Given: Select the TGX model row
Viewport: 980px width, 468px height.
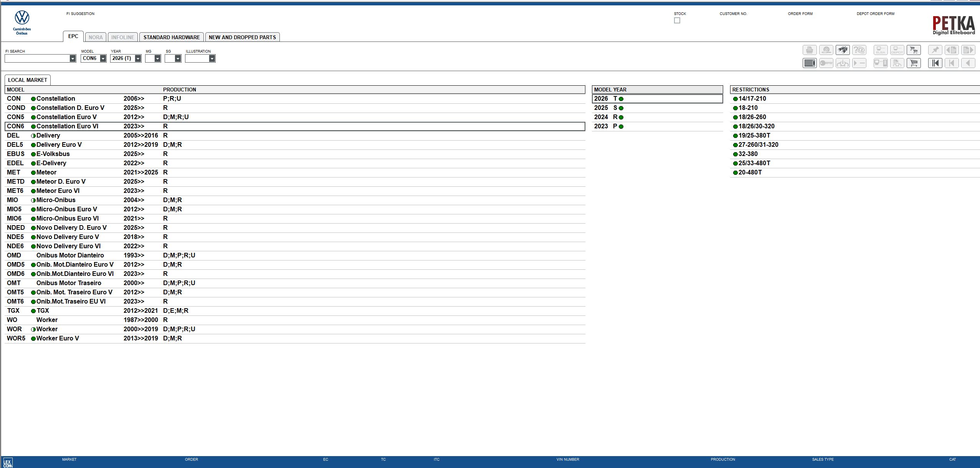Looking at the screenshot, I should (x=295, y=311).
